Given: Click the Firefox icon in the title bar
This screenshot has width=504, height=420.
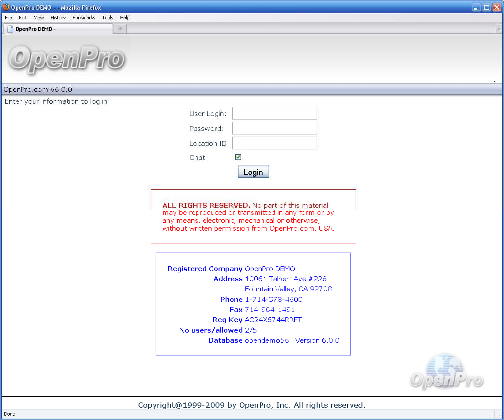Looking at the screenshot, I should 6,7.
